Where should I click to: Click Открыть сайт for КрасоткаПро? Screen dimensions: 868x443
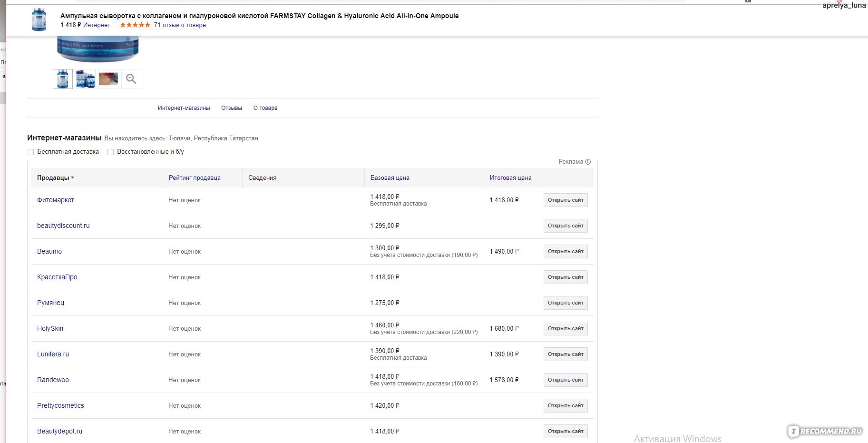(566, 277)
